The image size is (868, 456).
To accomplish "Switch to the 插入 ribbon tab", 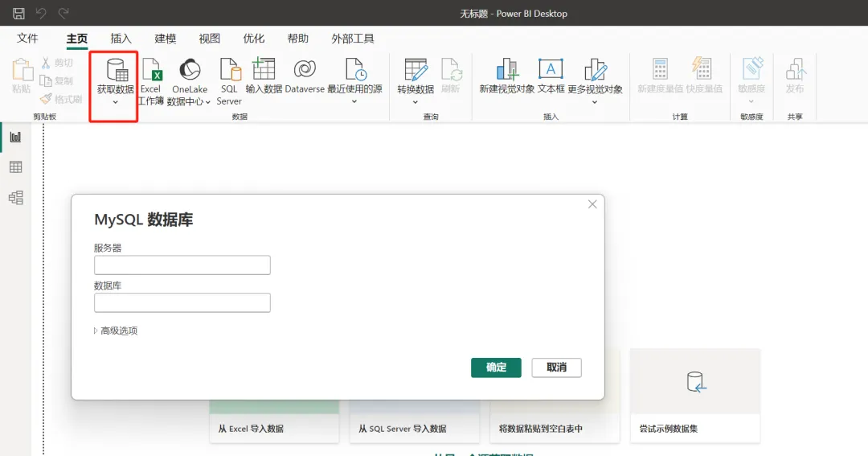I will pos(121,39).
